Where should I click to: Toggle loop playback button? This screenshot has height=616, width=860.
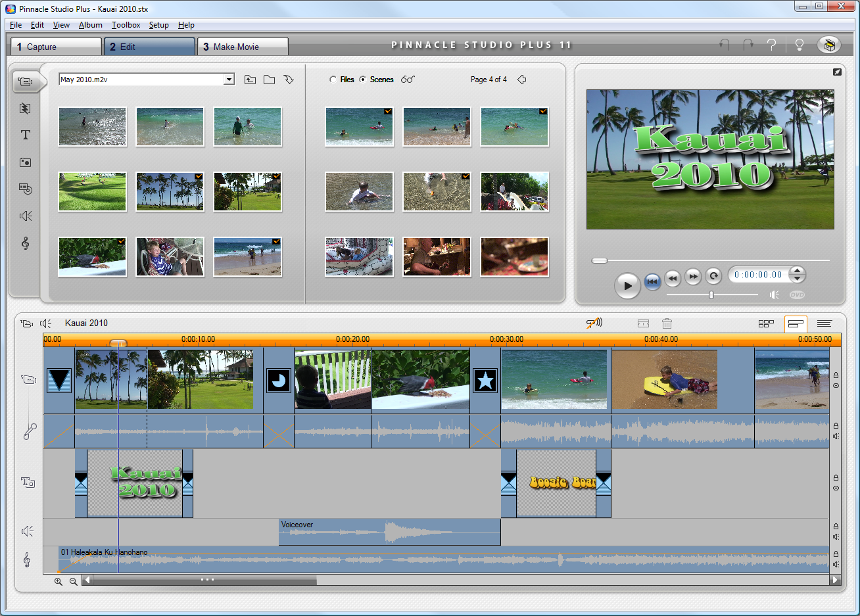pyautogui.click(x=713, y=276)
